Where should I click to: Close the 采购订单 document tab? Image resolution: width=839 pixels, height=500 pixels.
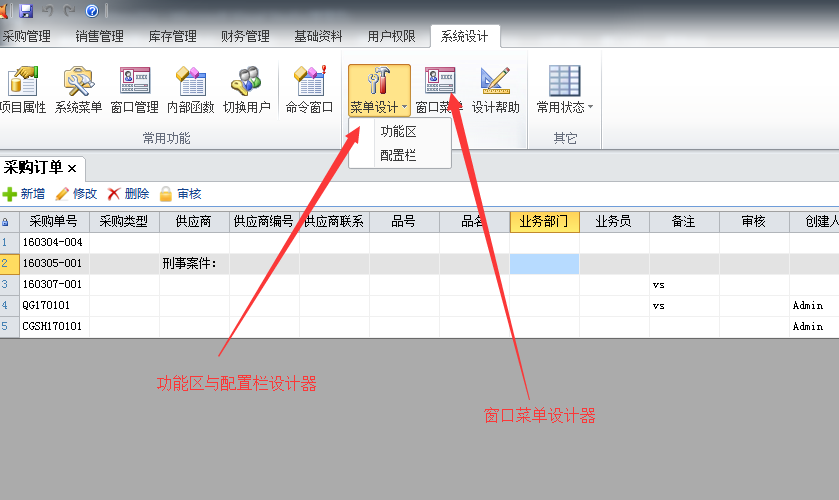point(72,169)
